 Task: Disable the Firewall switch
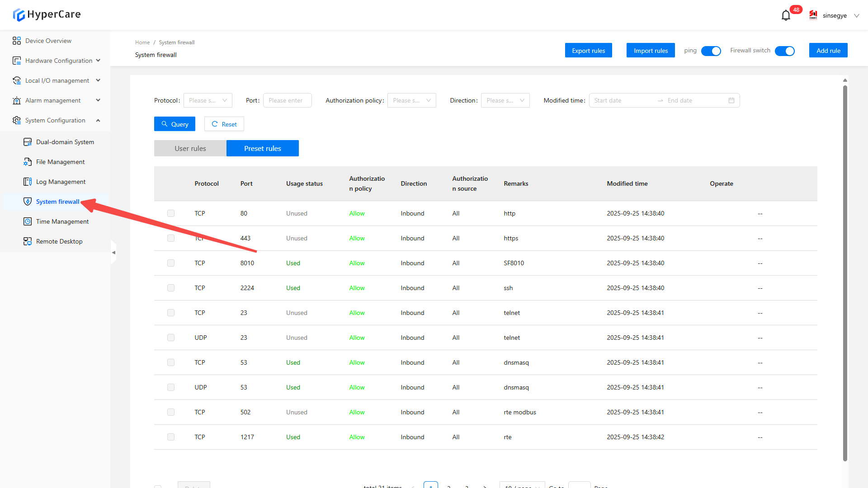pos(784,51)
